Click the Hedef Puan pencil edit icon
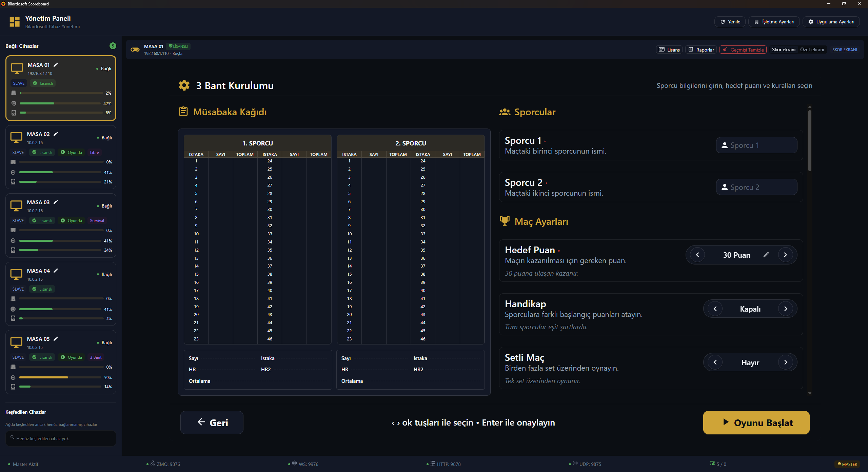 (766, 255)
